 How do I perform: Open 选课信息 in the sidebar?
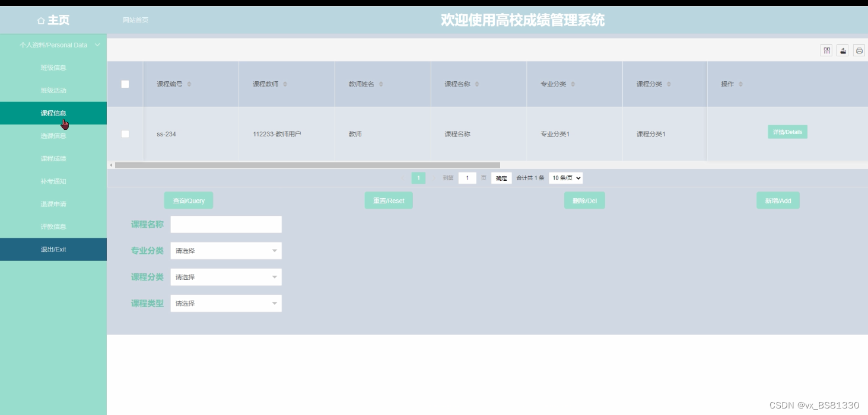pos(53,136)
